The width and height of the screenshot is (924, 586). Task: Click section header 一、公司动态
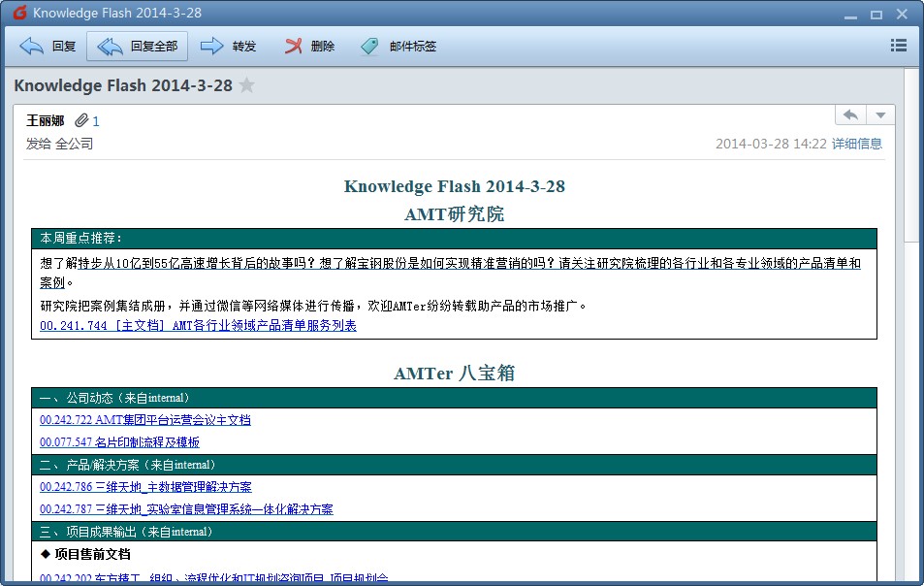pyautogui.click(x=454, y=398)
